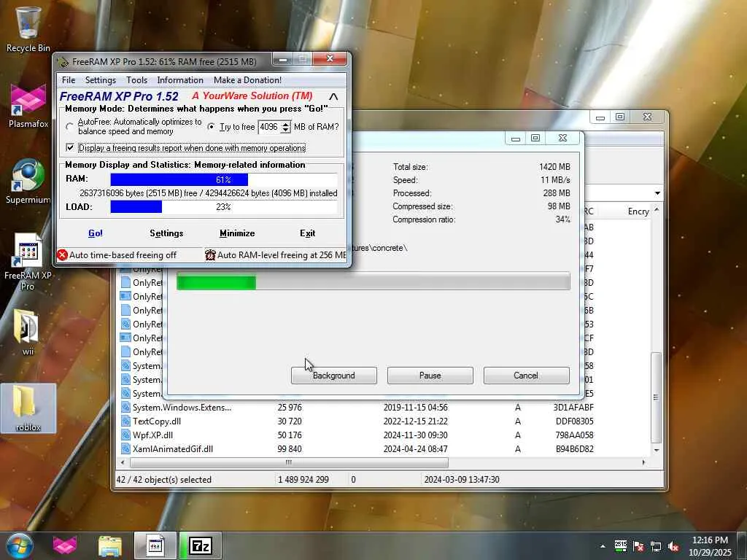The width and height of the screenshot is (747, 560).
Task: Open Make a Donation! menu
Action: (247, 80)
